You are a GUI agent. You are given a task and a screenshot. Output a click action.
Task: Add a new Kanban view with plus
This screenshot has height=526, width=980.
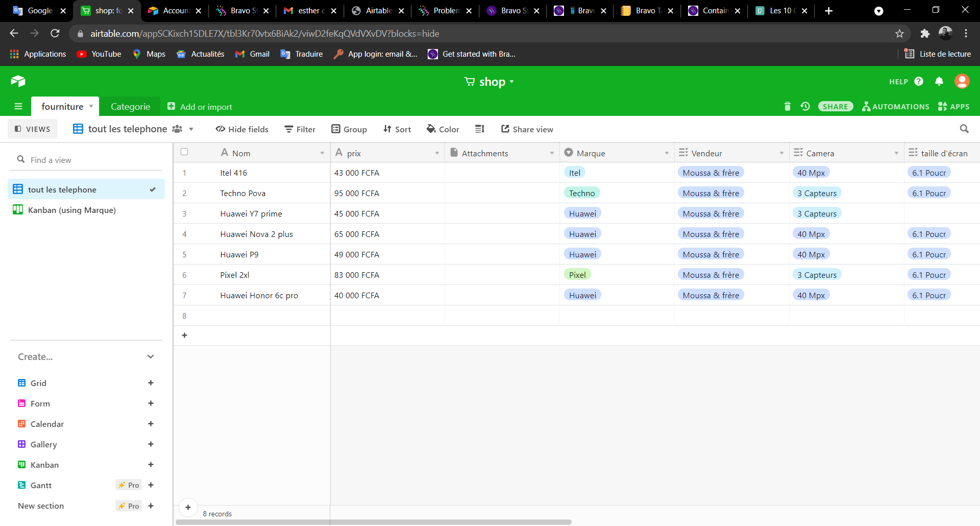(151, 465)
